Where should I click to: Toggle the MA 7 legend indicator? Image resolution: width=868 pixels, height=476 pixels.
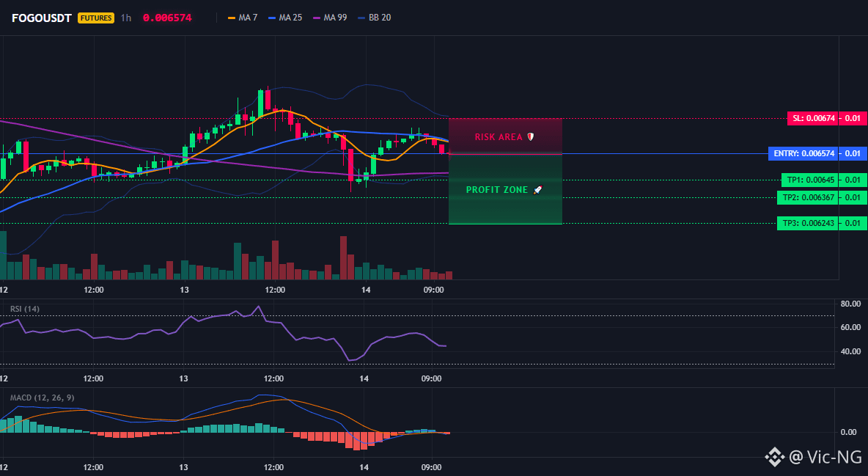[x=243, y=18]
